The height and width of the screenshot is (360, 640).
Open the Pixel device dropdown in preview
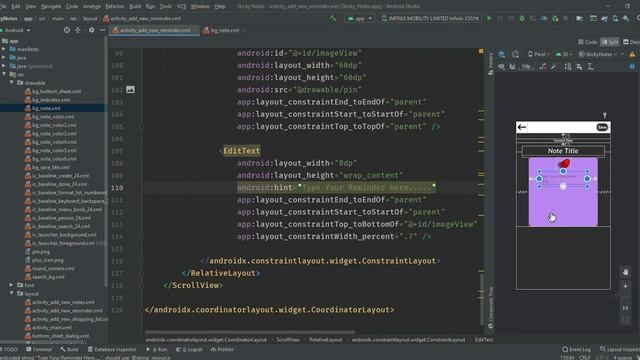click(x=538, y=54)
